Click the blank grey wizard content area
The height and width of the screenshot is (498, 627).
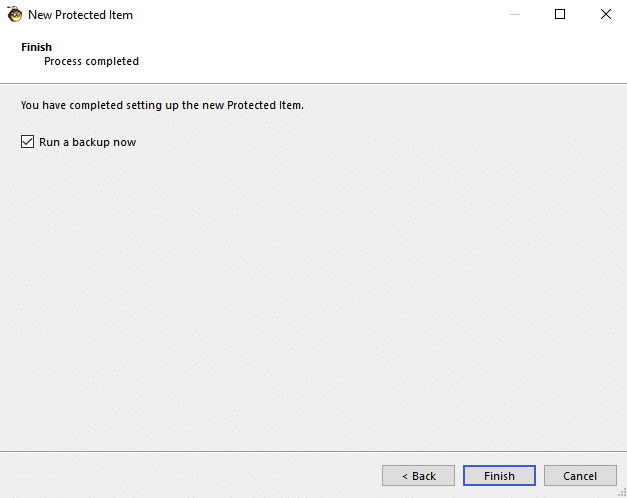[314, 300]
